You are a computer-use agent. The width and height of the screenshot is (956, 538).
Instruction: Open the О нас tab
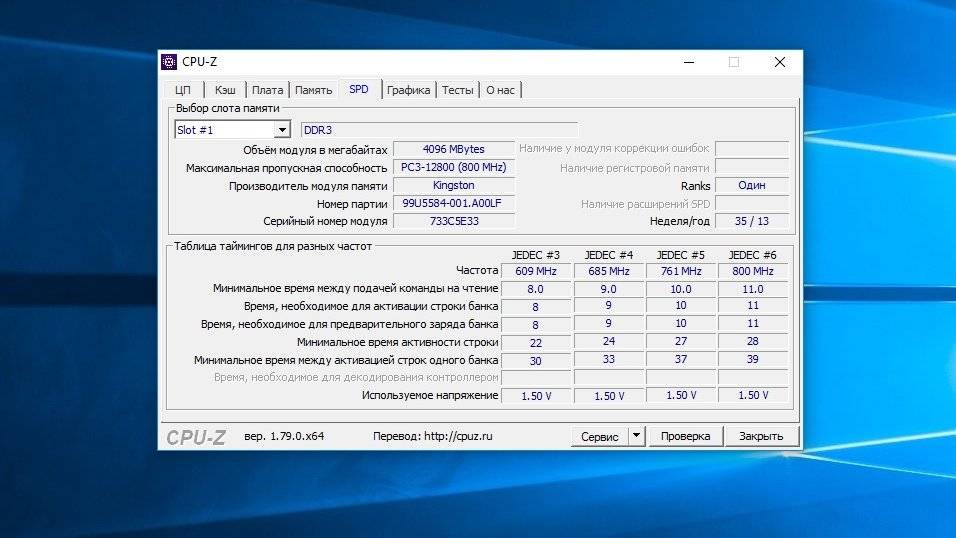point(500,90)
